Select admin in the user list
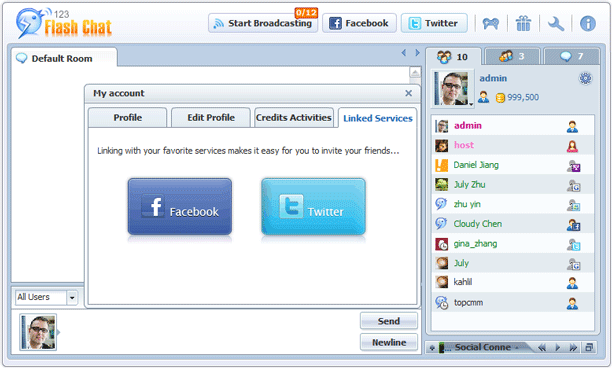The image size is (612, 368). [513, 126]
